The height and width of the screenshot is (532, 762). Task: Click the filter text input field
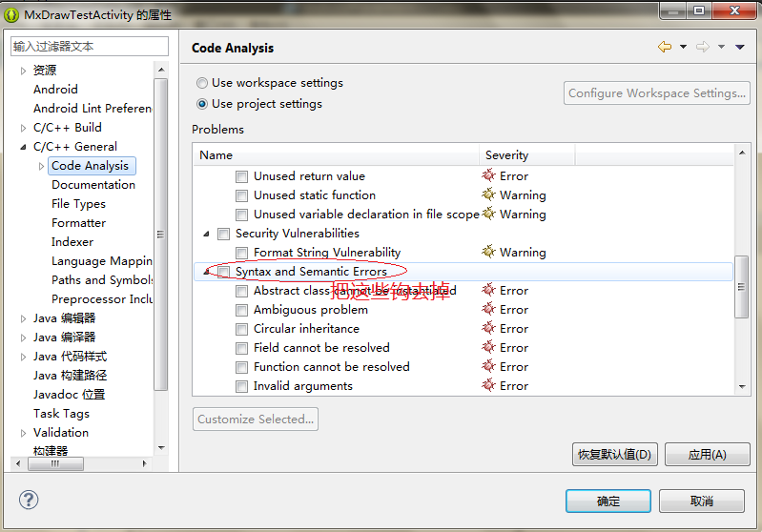[x=90, y=46]
